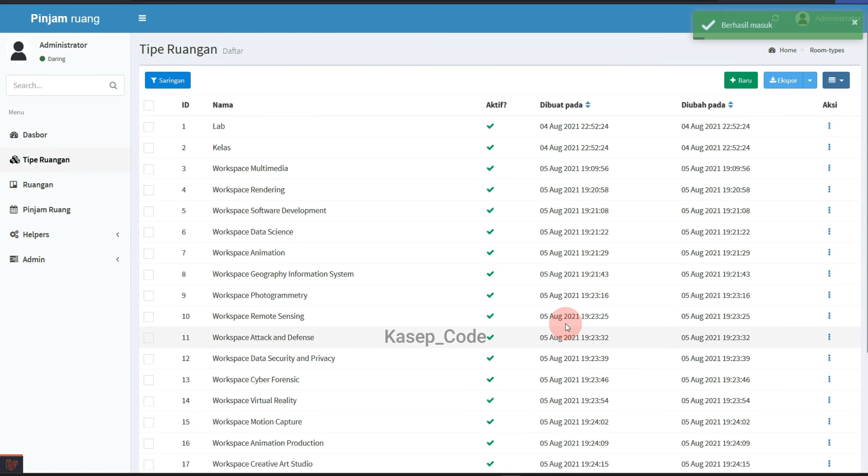Open action dots for Workspace Cyber Forensic
Viewport: 868px width, 476px height.
pos(829,379)
